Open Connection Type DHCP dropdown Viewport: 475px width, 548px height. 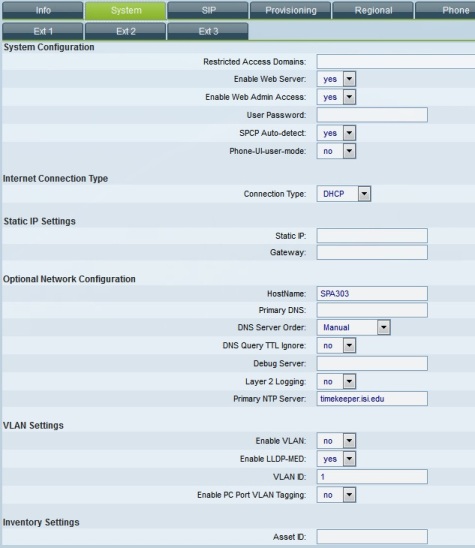tap(344, 194)
